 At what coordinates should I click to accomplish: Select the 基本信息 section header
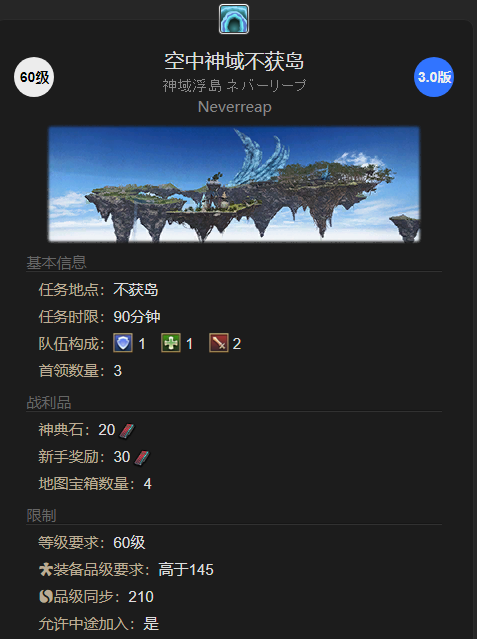coord(57,262)
